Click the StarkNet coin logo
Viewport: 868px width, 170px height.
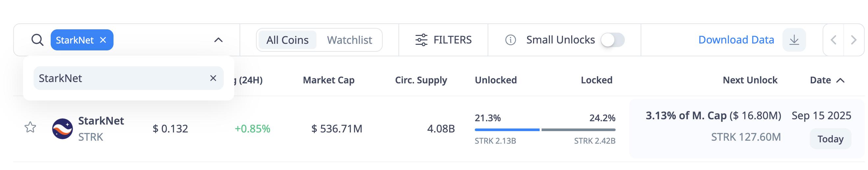tap(62, 128)
